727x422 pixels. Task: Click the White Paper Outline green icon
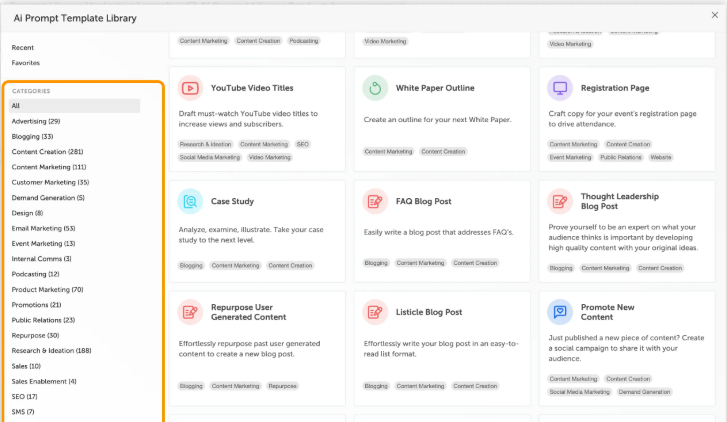click(x=375, y=88)
